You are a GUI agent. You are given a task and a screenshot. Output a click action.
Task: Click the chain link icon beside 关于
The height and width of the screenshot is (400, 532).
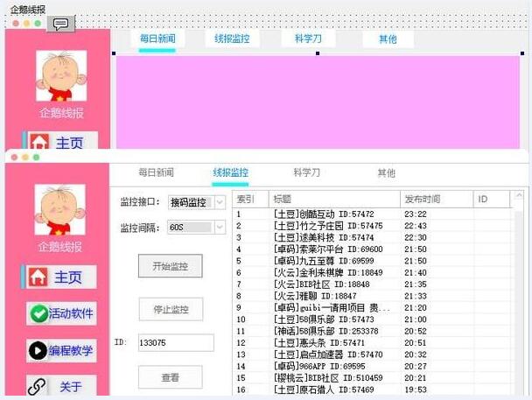click(37, 386)
